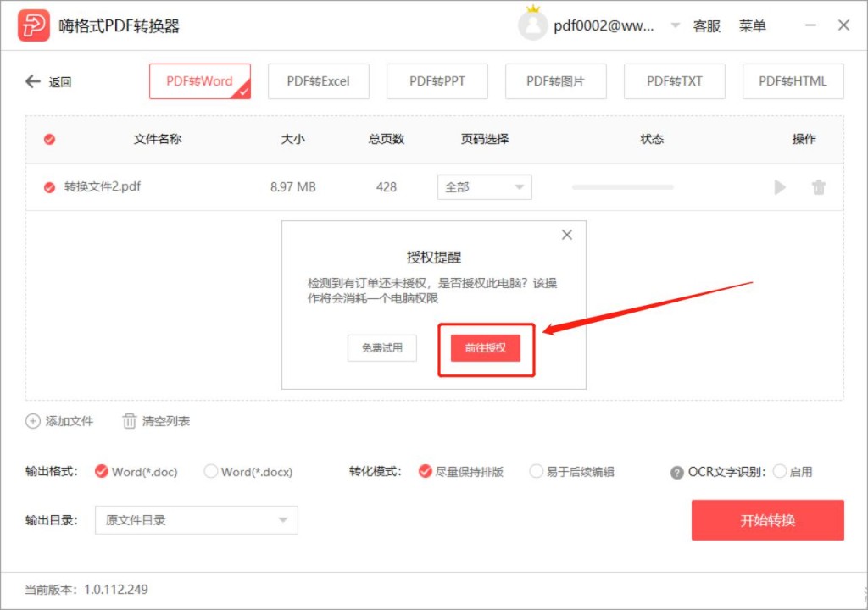Click the app logo icon

[x=33, y=25]
